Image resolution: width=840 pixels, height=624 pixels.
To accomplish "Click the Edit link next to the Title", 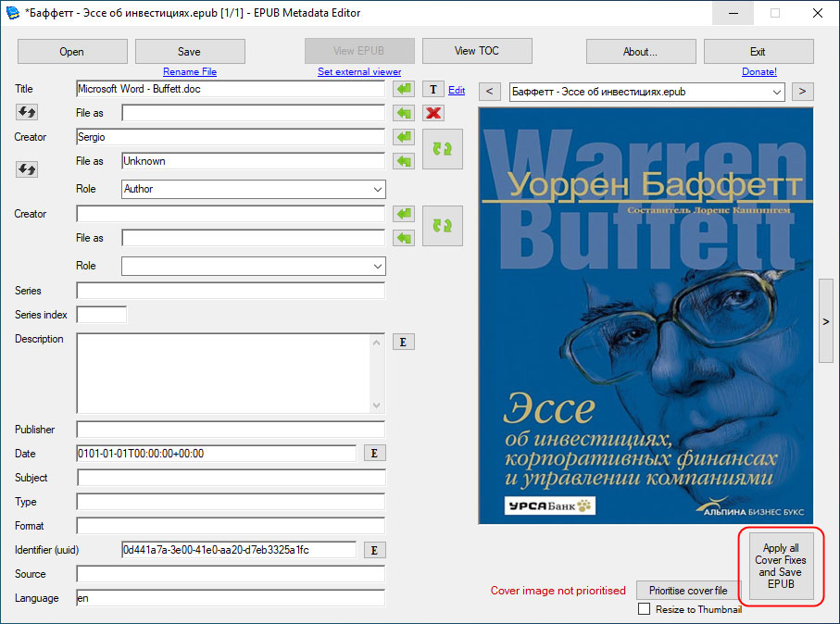I will click(457, 90).
